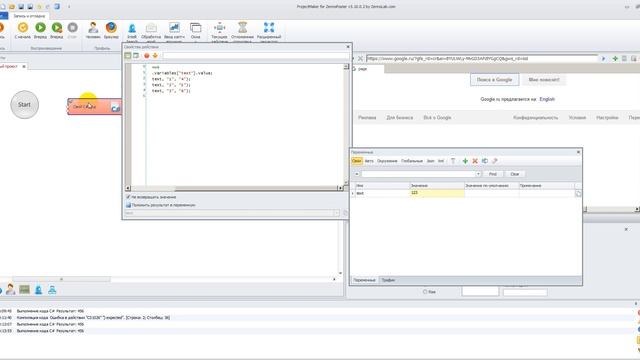
Task: Click the copy icon next to delete-variable icon
Action: click(485, 161)
